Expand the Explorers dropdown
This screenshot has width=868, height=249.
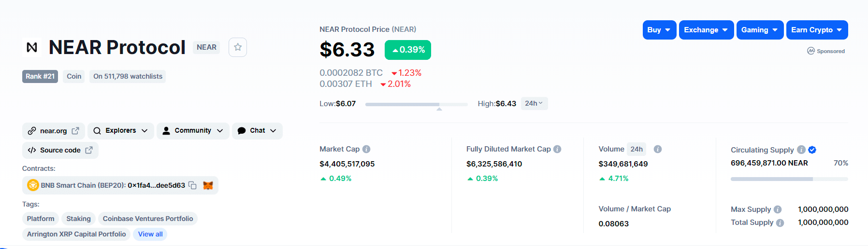[x=121, y=131]
